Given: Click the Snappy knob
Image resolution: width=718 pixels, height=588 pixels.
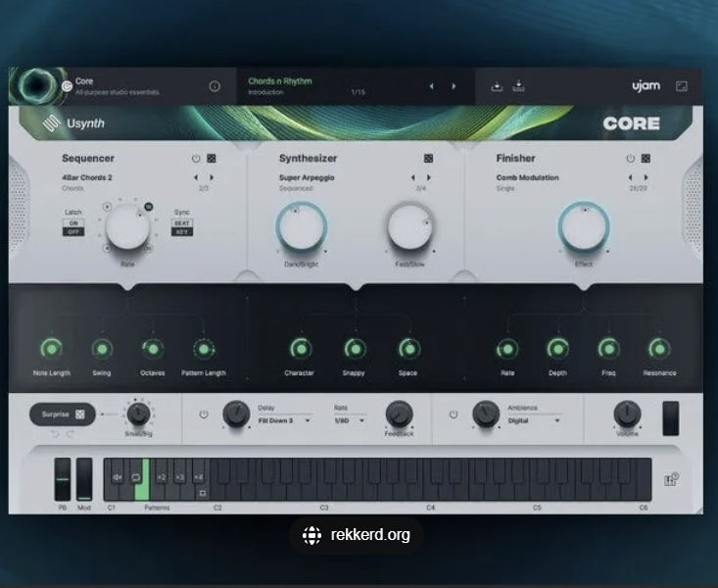Looking at the screenshot, I should pos(355,349).
